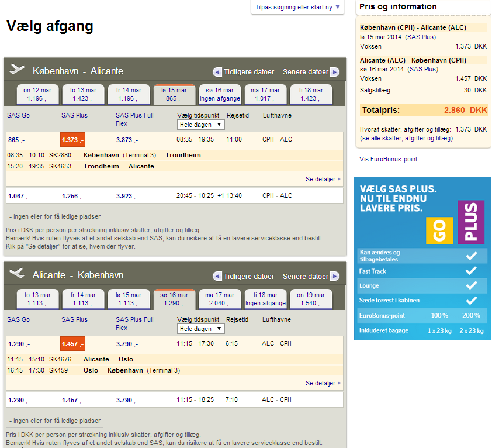Click the SAS Plus promotional banner
The image size is (492, 448).
click(422, 258)
